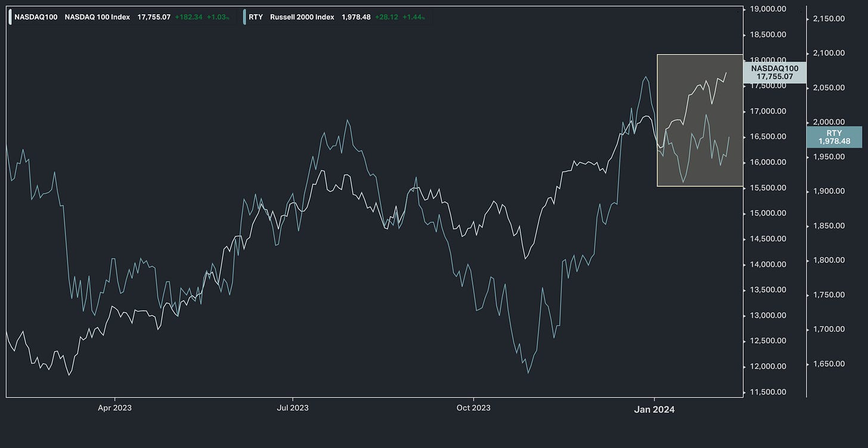Click the +1.44% change percentage
This screenshot has width=868, height=448.
click(414, 17)
